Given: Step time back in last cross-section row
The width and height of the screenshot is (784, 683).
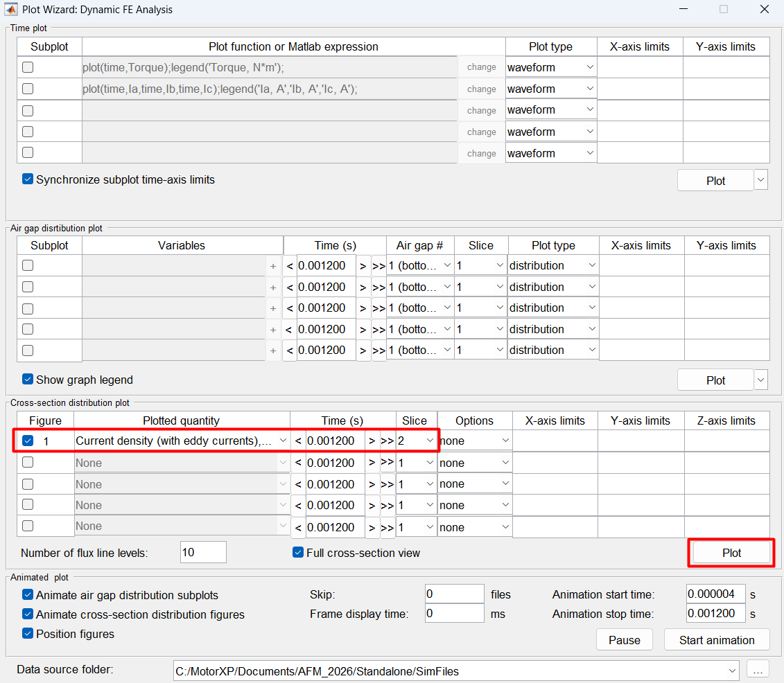Looking at the screenshot, I should (298, 528).
